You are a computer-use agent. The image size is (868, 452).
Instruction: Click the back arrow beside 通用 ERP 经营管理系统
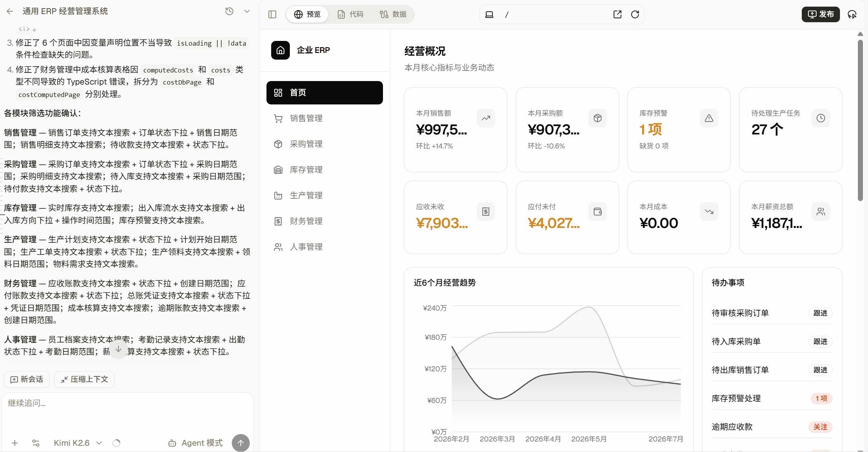pos(10,11)
